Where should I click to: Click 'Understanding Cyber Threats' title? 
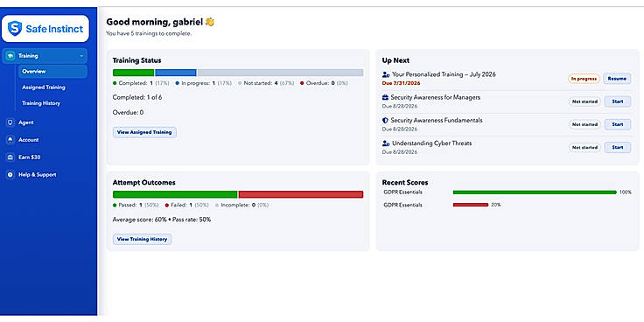[431, 143]
